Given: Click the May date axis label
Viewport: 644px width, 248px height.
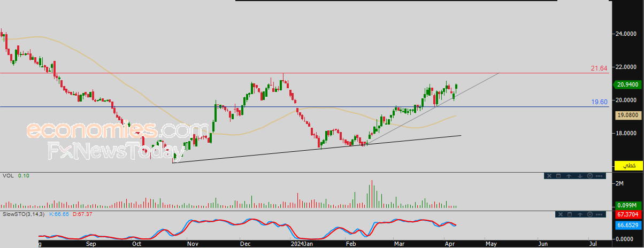Looking at the screenshot, I should coord(491,244).
